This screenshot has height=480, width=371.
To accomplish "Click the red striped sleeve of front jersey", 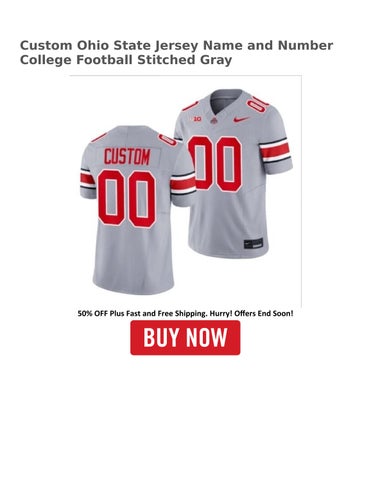I will click(x=274, y=151).
